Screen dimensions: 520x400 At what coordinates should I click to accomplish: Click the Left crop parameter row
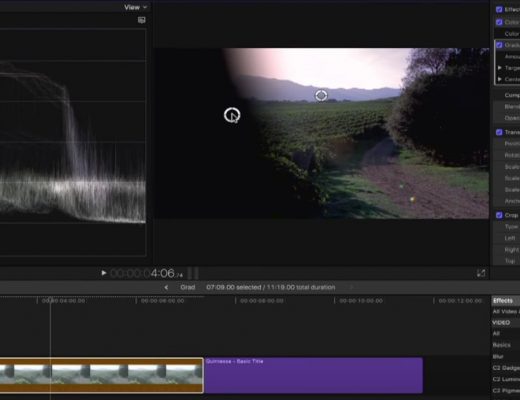(507, 238)
